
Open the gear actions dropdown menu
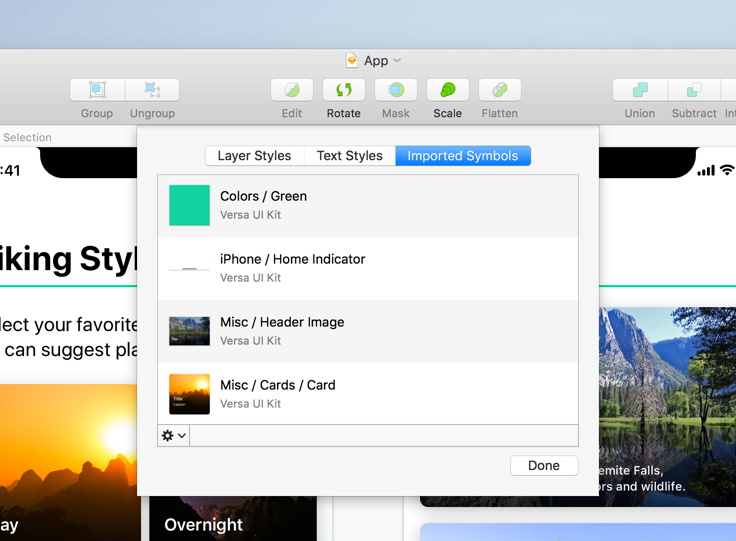[x=174, y=436]
